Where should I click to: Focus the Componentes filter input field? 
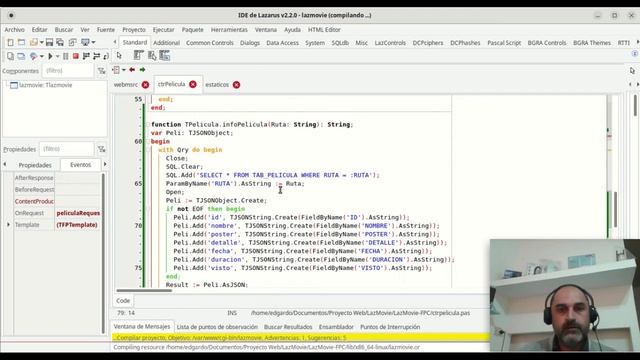click(x=68, y=71)
